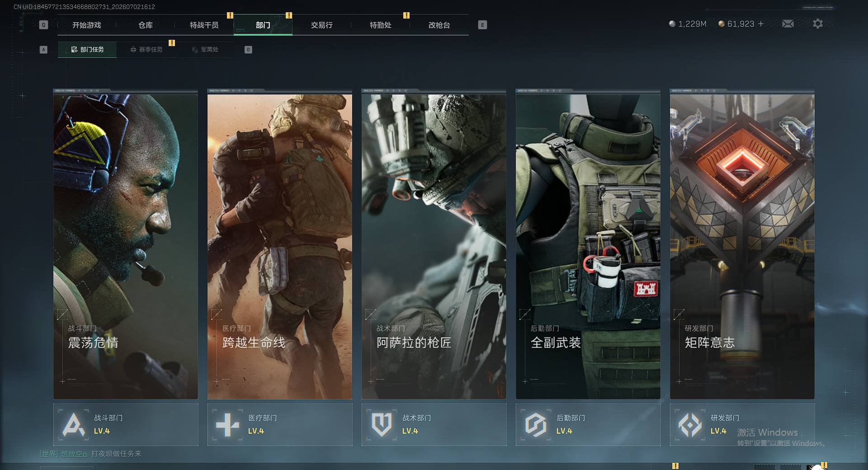868x470 pixels.
Task: Click the 研发部门 LV.4 panel
Action: tap(742, 425)
